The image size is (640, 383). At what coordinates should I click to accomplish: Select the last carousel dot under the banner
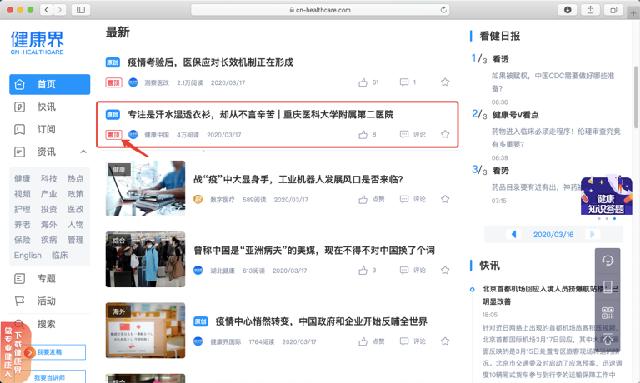(614, 218)
